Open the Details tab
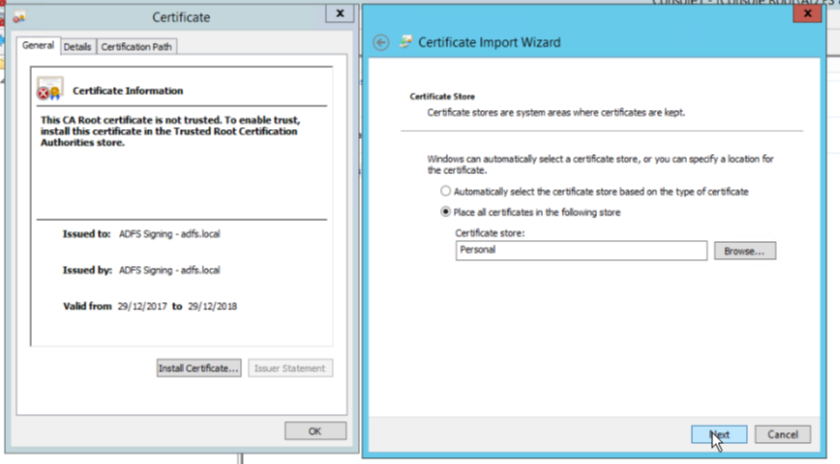This screenshot has width=840, height=464. [77, 47]
